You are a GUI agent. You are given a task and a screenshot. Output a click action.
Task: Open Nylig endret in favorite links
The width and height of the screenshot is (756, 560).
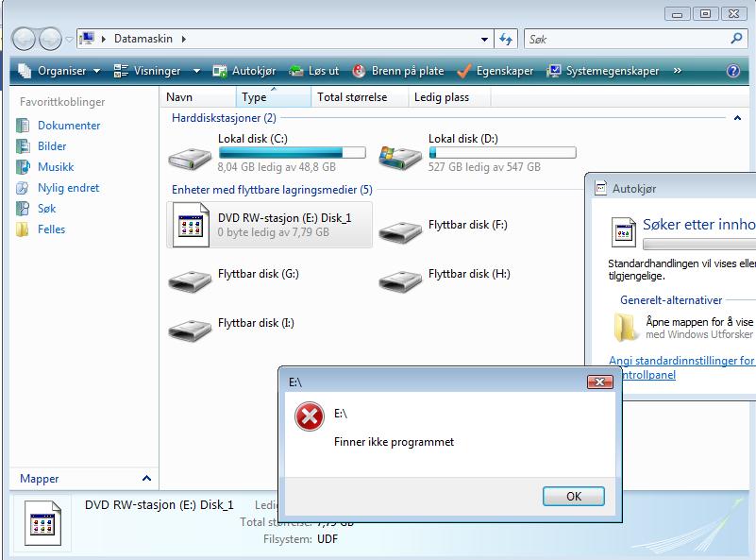[69, 188]
